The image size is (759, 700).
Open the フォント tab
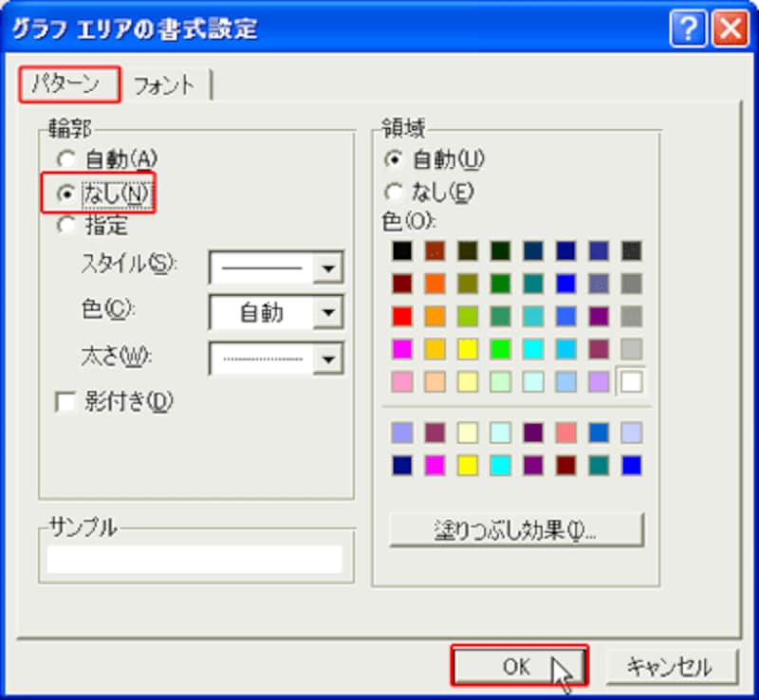click(164, 85)
